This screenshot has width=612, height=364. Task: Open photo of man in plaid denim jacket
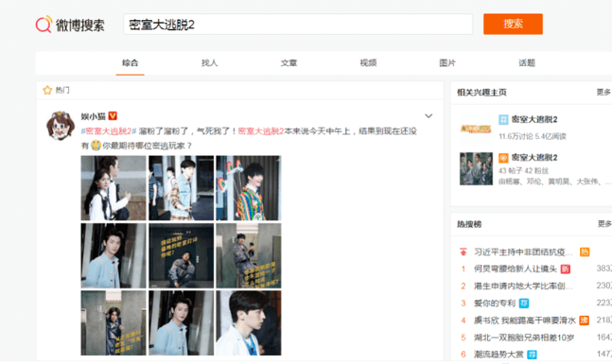point(181,188)
